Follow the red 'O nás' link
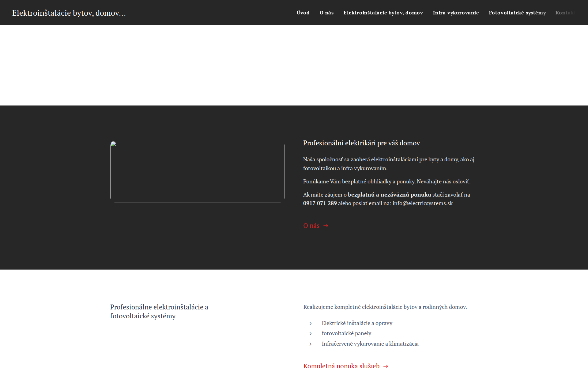588x368 pixels. (x=311, y=226)
